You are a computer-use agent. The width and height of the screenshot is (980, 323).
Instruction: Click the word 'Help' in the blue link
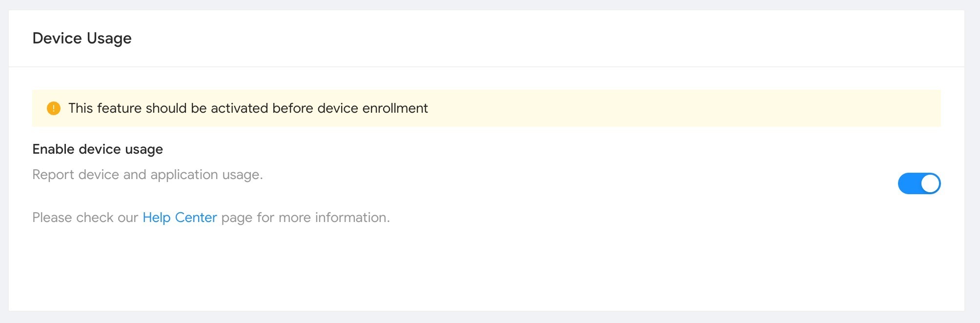[156, 218]
